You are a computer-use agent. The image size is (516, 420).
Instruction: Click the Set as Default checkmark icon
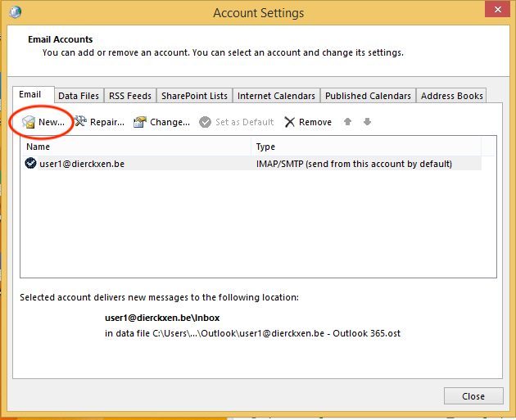(x=205, y=122)
